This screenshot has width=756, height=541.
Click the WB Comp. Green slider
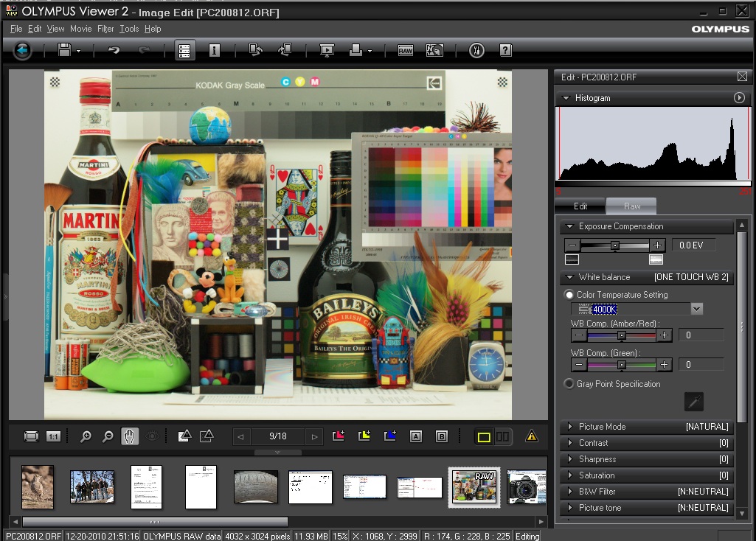click(x=622, y=365)
